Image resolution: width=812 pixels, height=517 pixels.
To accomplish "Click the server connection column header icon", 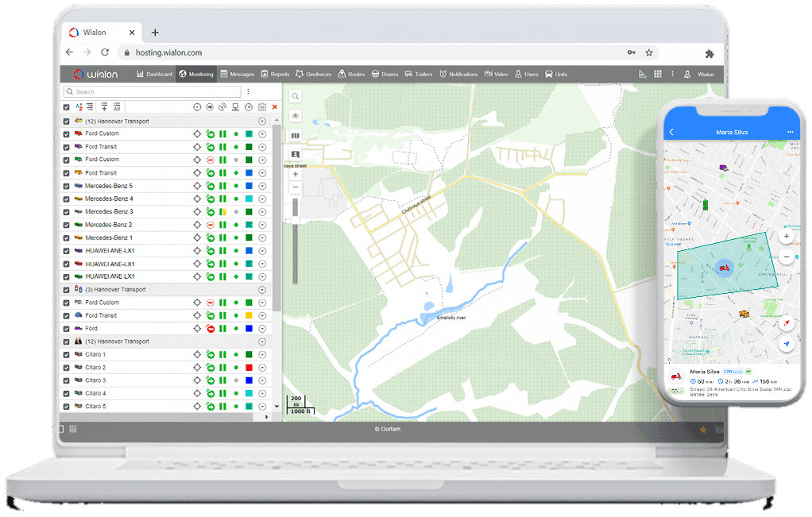I will [236, 107].
